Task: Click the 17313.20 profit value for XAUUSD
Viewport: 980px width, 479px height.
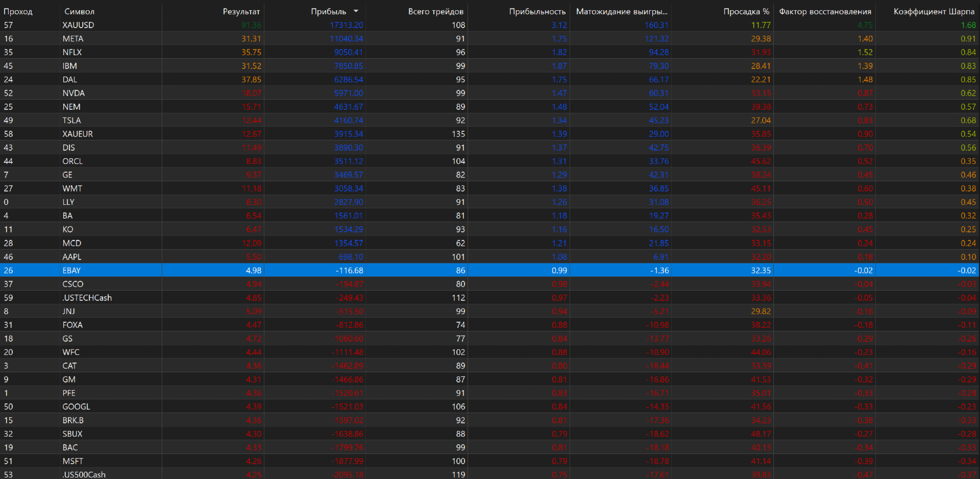Action: (347, 25)
